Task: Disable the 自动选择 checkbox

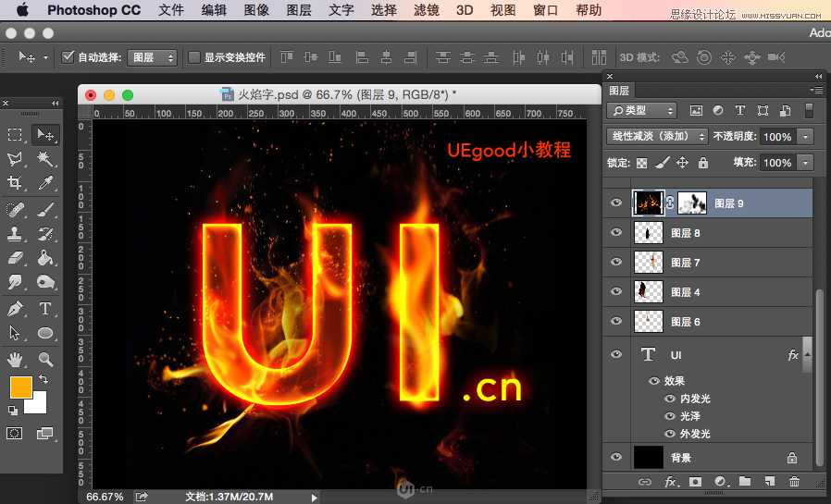Action: pyautogui.click(x=68, y=57)
